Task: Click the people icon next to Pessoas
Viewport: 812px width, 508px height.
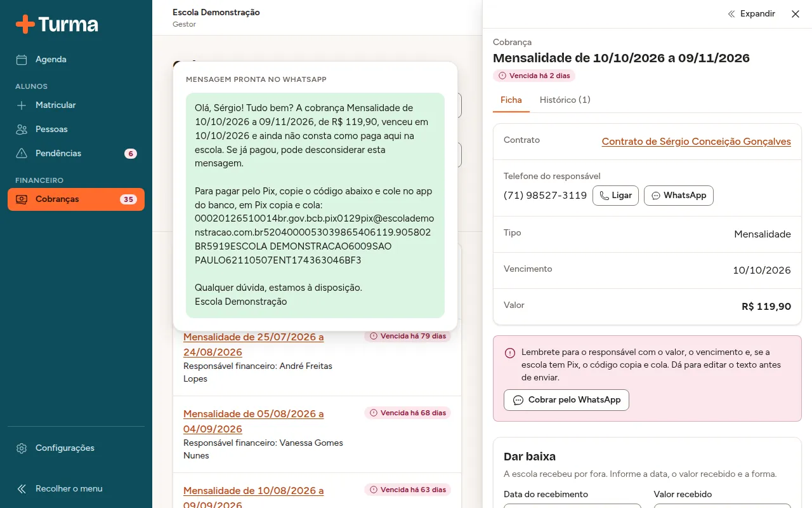Action: [22, 130]
